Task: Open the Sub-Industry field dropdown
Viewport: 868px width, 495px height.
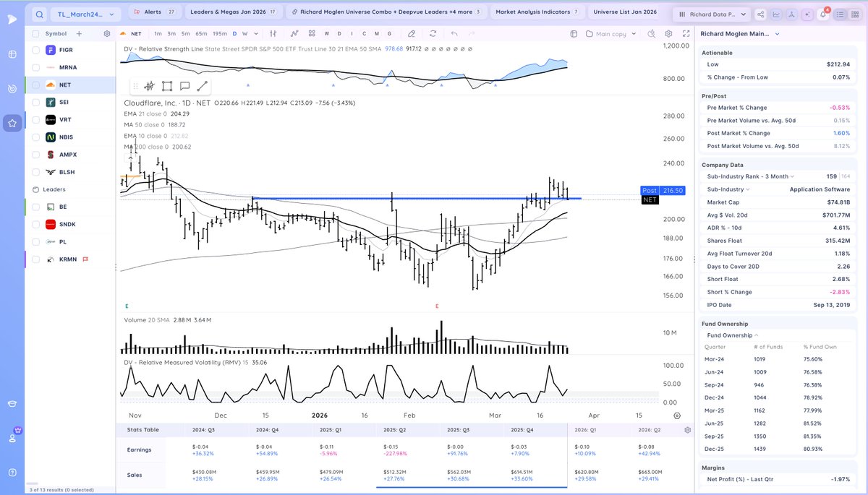Action: (x=729, y=189)
